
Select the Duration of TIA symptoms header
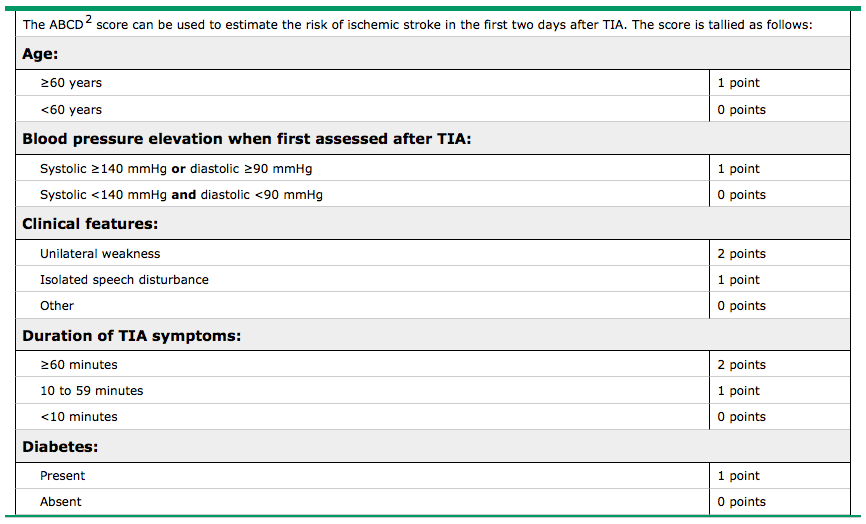(131, 336)
